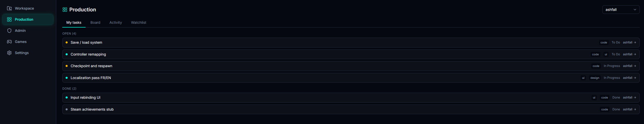
Task: Open Admin via the shield icon
Action: click(9, 31)
